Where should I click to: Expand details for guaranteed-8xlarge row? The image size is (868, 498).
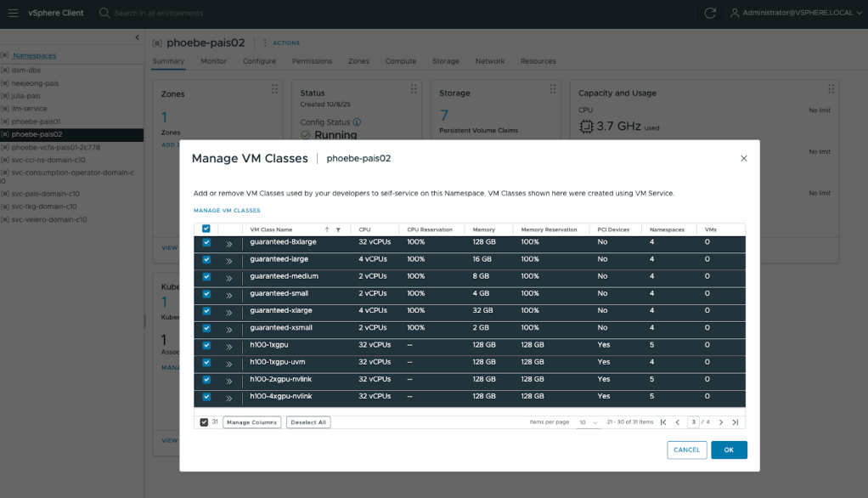tap(228, 244)
